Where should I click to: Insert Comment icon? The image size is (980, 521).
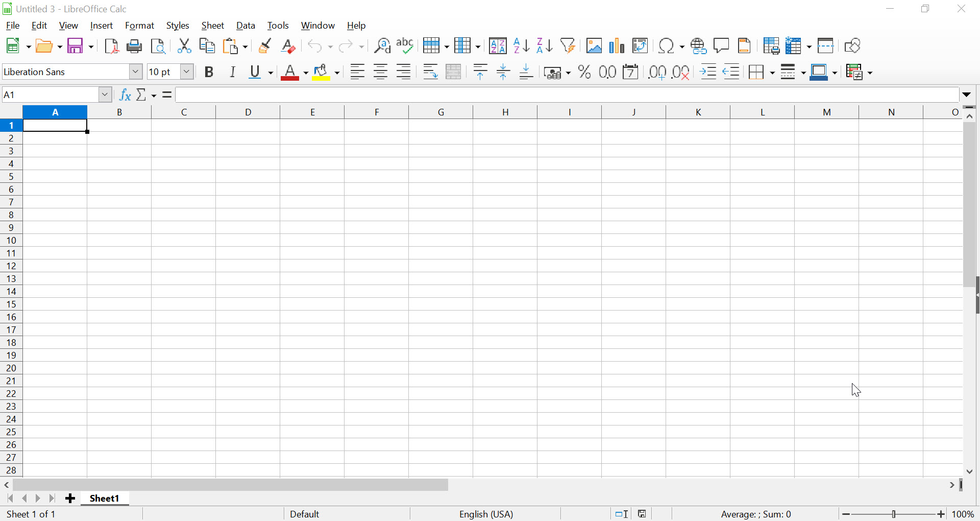722,46
